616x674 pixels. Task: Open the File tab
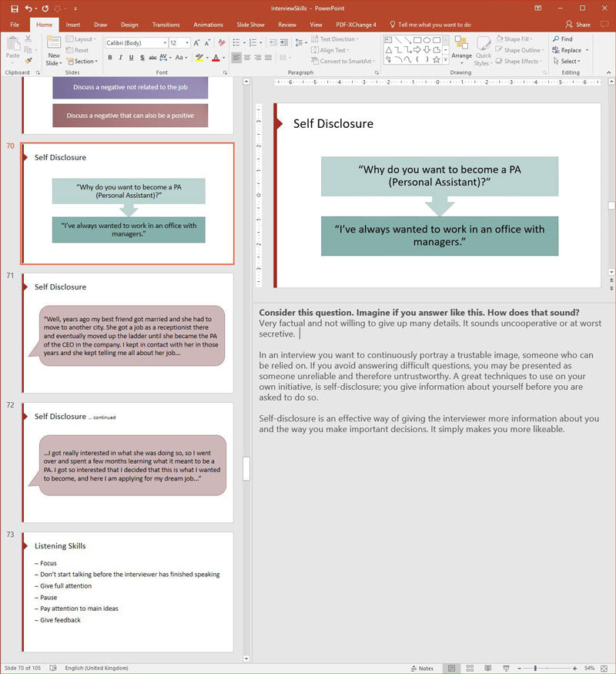[x=15, y=25]
